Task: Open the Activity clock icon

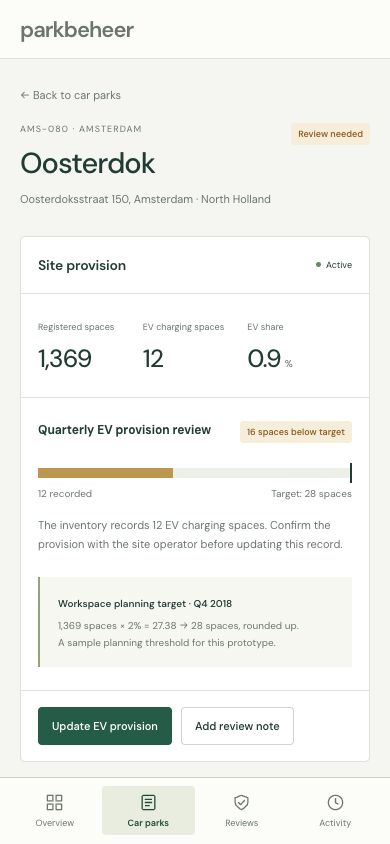Action: (335, 802)
